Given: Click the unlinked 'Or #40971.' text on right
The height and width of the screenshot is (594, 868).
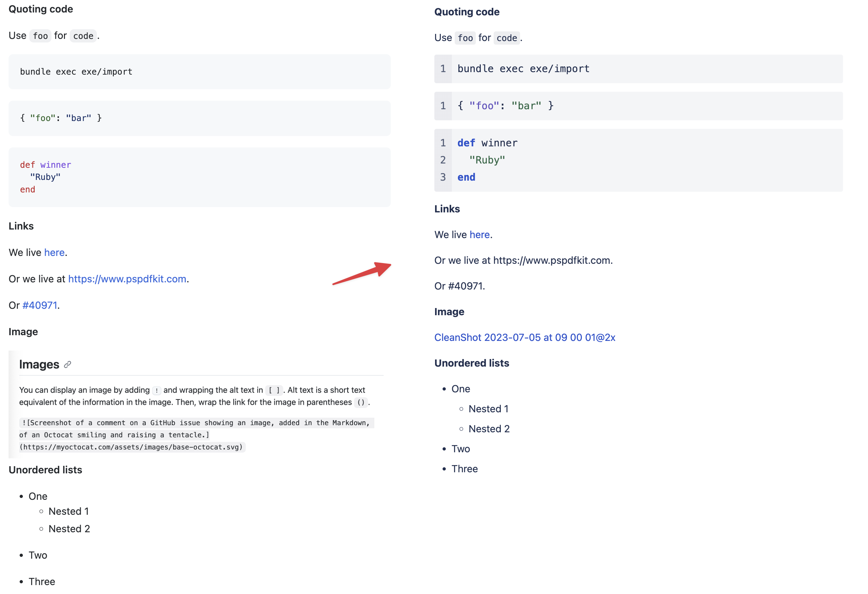Looking at the screenshot, I should pyautogui.click(x=460, y=286).
